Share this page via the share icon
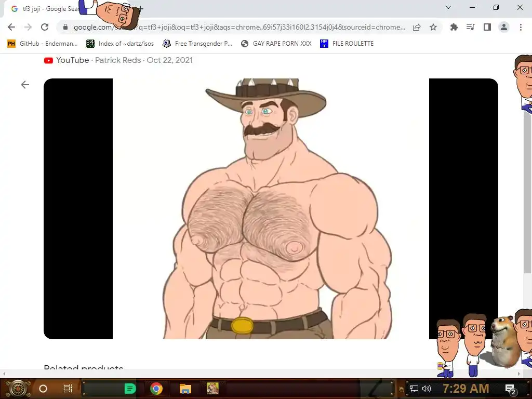 [417, 27]
